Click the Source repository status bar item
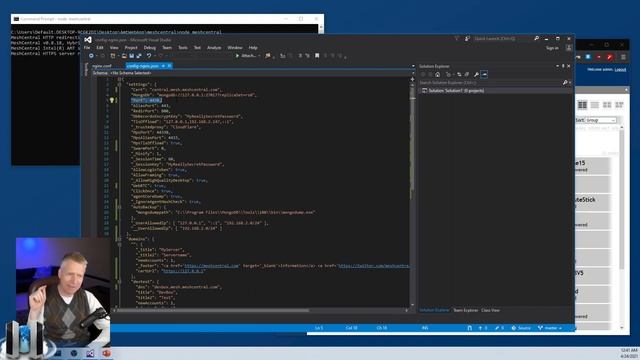This screenshot has height=360, width=640. [x=521, y=328]
